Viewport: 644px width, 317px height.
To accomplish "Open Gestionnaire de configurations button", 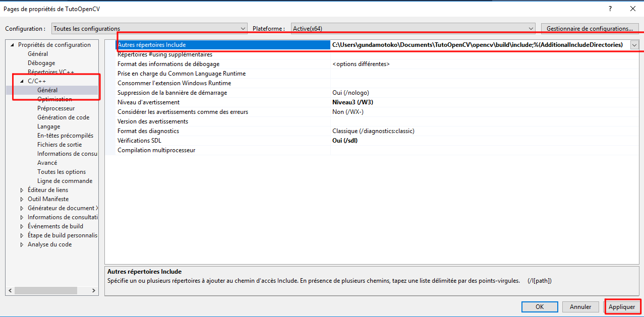I will (x=590, y=29).
